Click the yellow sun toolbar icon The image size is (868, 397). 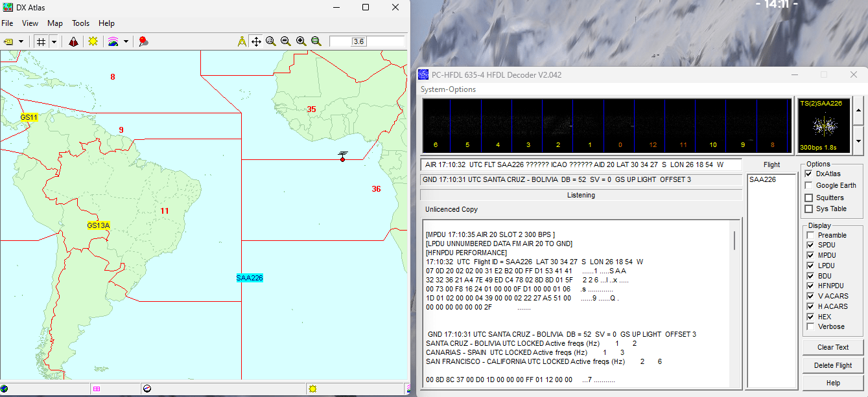[93, 41]
